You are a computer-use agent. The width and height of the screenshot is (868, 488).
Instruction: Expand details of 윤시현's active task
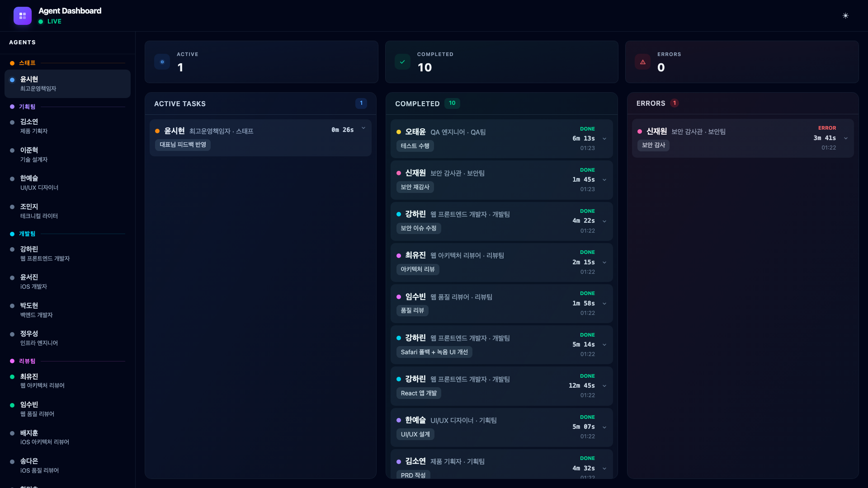(x=364, y=128)
